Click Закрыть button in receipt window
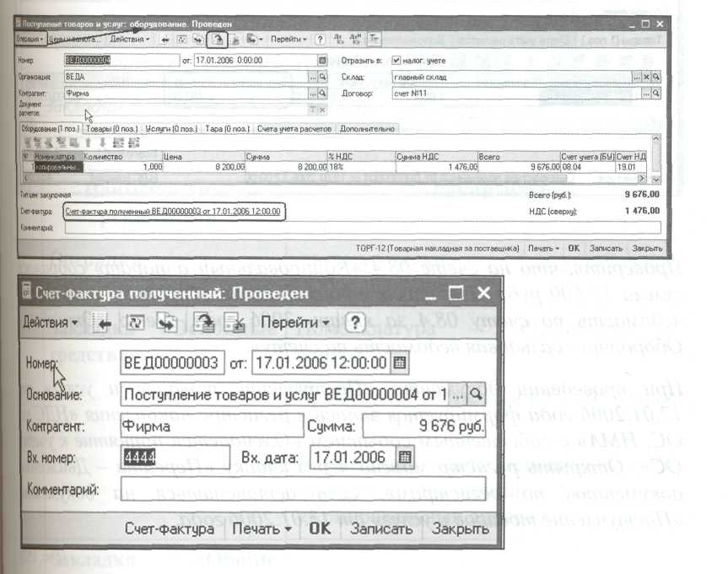This screenshot has height=574, width=728. coord(647,249)
